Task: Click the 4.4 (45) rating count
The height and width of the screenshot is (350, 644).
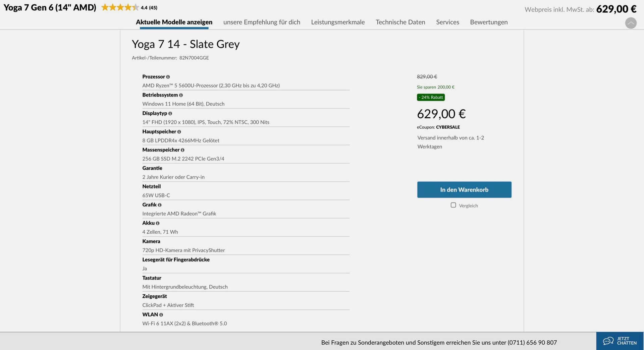Action: click(x=149, y=8)
